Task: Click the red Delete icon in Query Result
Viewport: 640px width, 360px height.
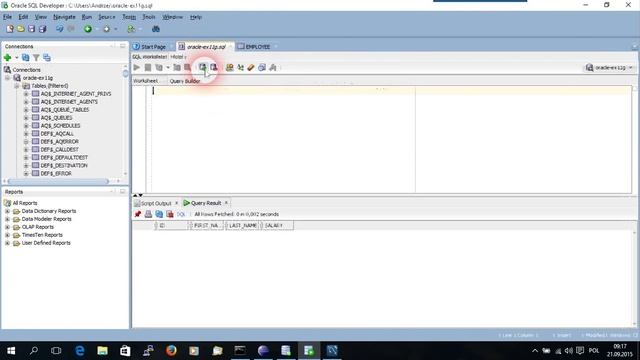Action: click(x=170, y=214)
